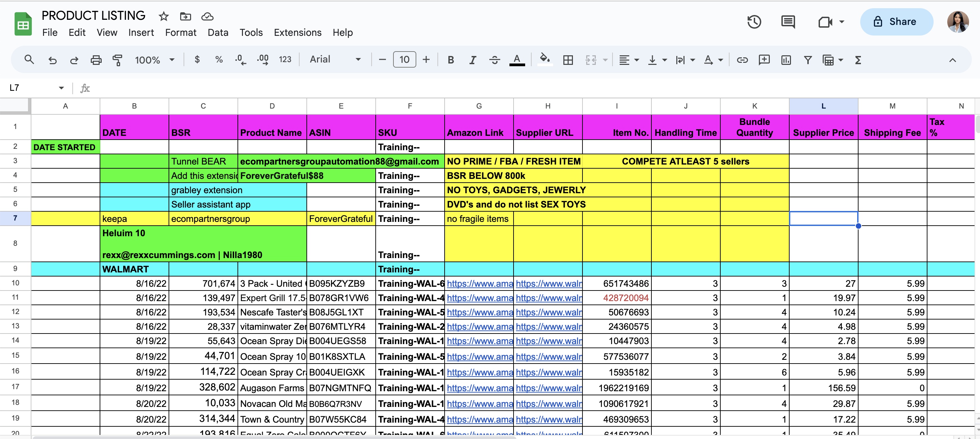This screenshot has width=980, height=439.
Task: Click the paint format roller icon
Action: [118, 60]
